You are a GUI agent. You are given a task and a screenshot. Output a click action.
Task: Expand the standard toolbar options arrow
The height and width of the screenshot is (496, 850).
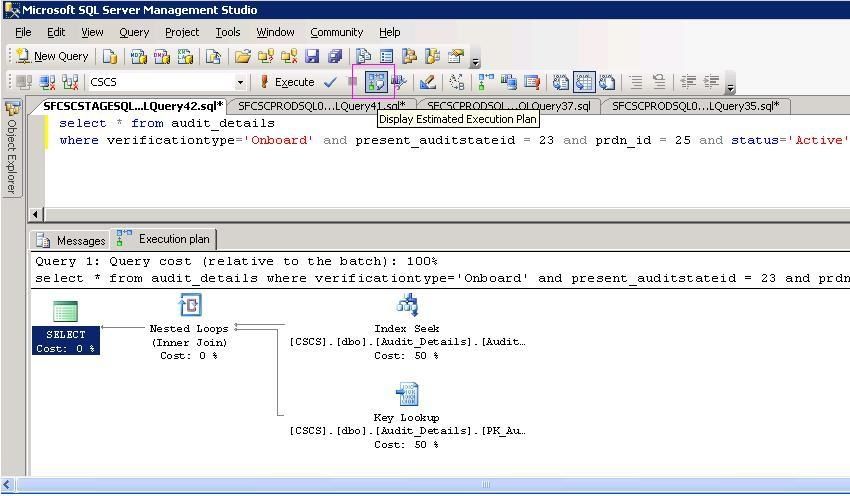pos(475,60)
